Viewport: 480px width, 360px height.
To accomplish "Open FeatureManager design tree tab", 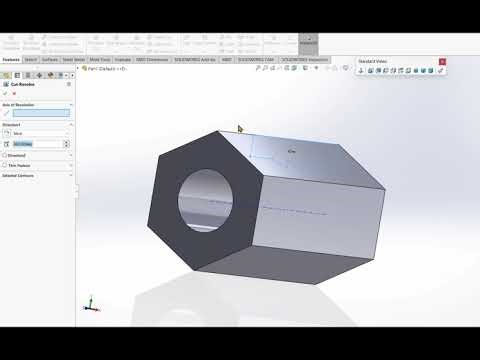I will [x=7, y=75].
